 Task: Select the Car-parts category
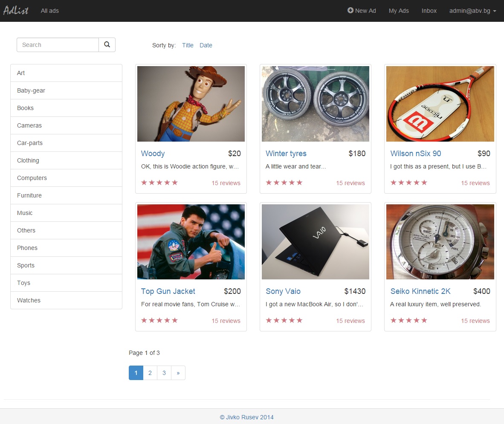(66, 143)
